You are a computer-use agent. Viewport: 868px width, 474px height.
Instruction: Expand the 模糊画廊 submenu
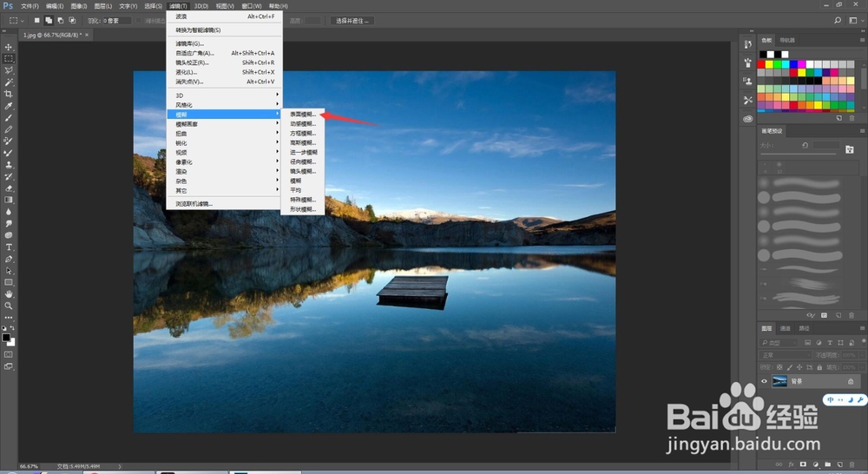[x=224, y=124]
